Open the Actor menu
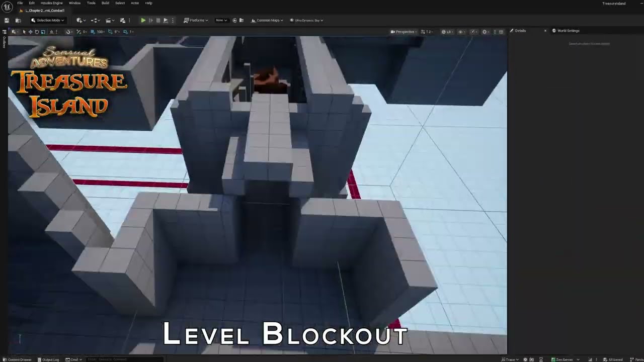The width and height of the screenshot is (644, 362). (x=135, y=3)
